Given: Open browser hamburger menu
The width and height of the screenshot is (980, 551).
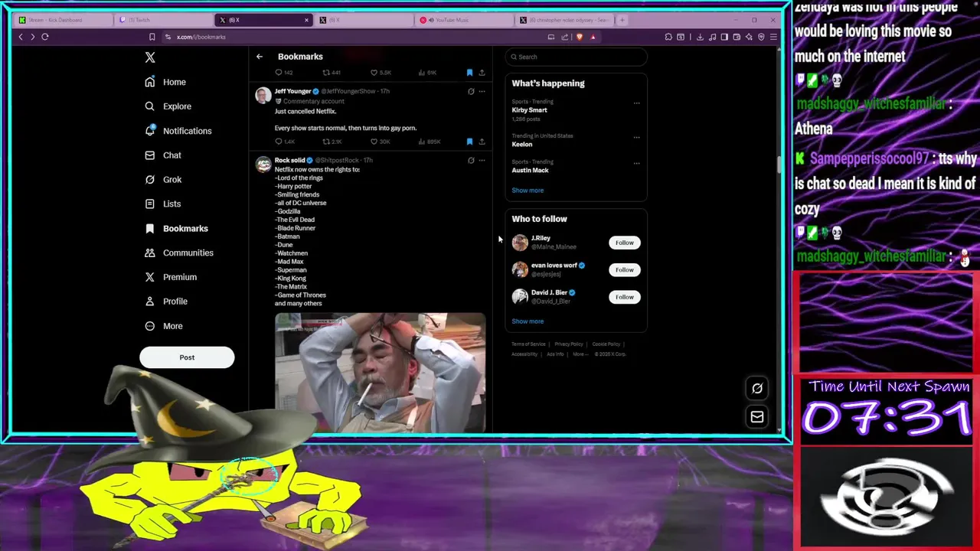Looking at the screenshot, I should tap(773, 37).
